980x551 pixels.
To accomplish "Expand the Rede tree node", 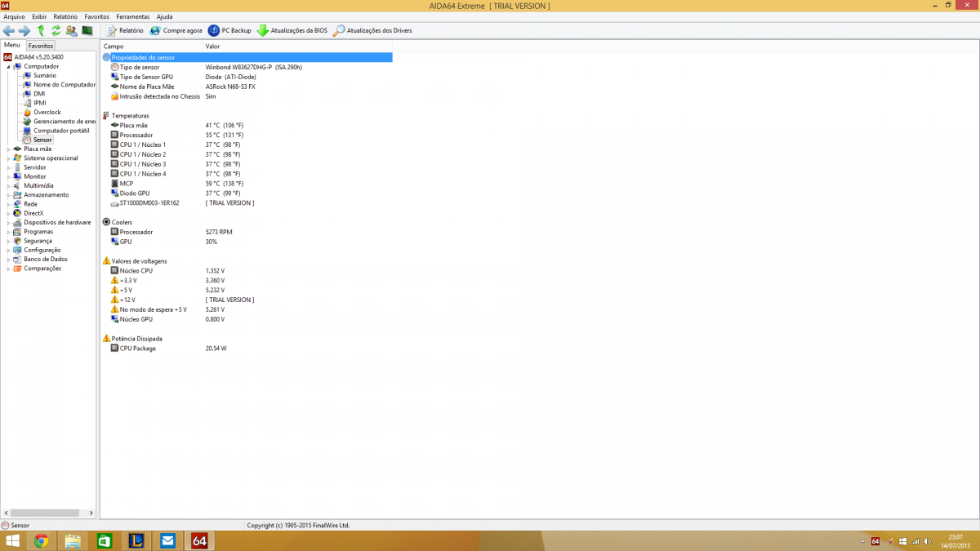I will pyautogui.click(x=8, y=204).
